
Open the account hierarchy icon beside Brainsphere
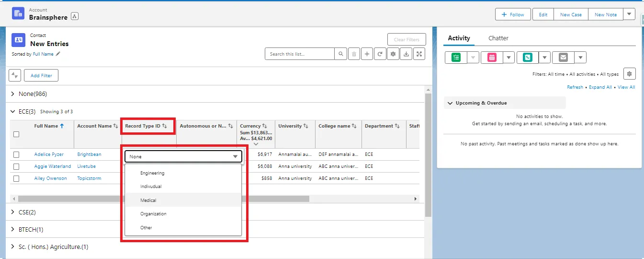pos(74,17)
